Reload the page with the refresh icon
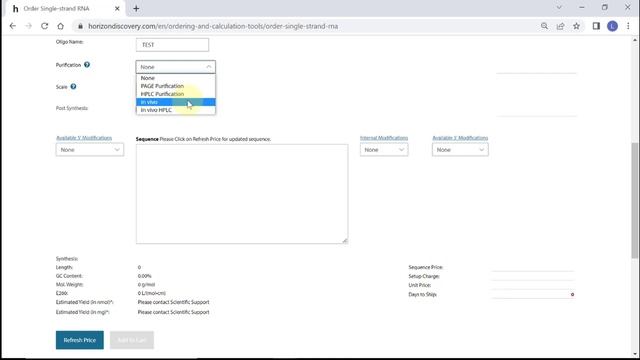640x360 pixels. click(44, 26)
